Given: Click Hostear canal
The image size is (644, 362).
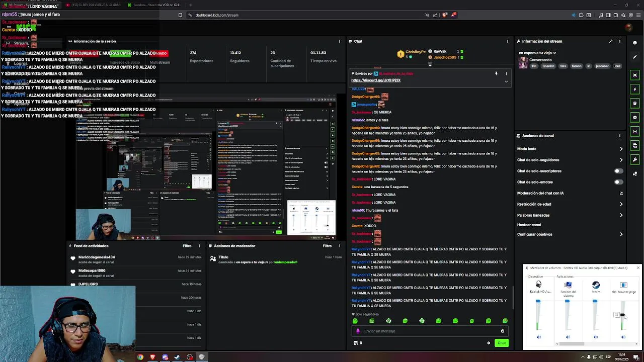Looking at the screenshot, I should tap(529, 225).
